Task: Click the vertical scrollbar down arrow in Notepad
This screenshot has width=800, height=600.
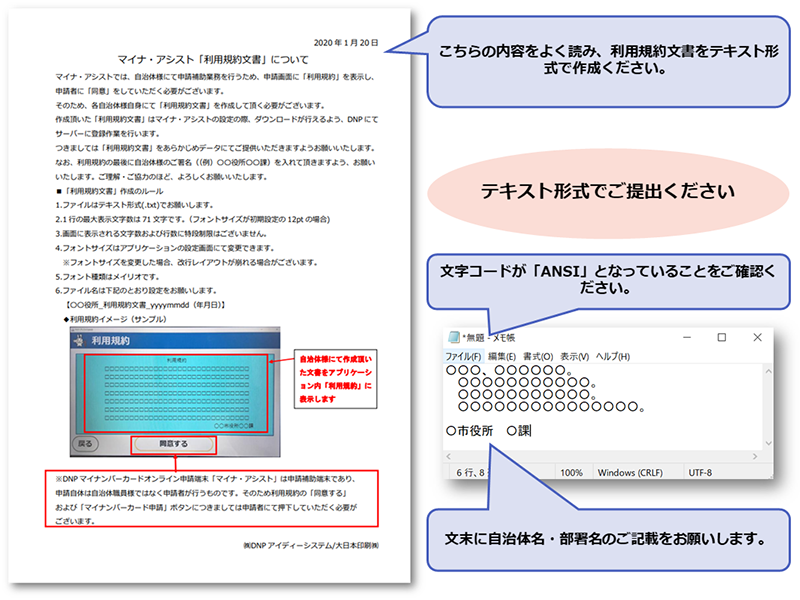Action: tap(770, 444)
